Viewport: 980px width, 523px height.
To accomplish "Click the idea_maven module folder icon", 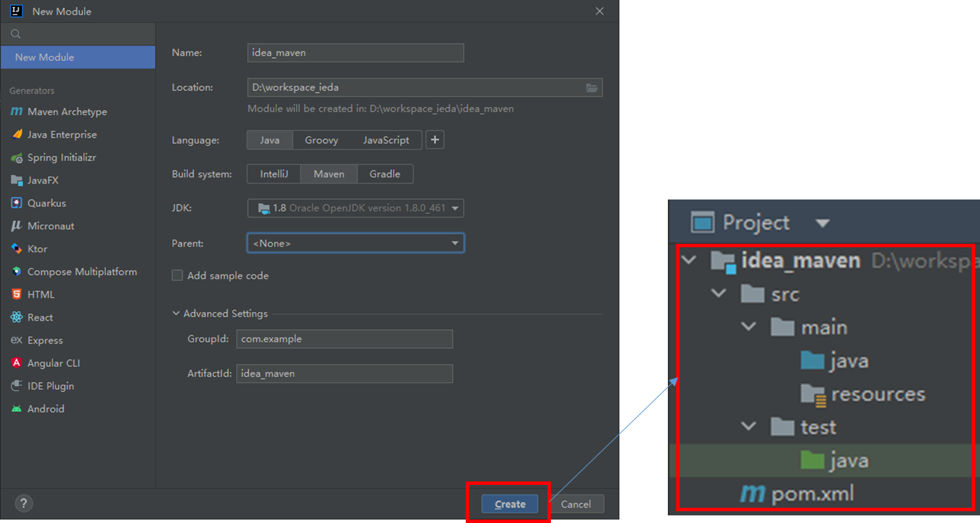I will (x=723, y=261).
